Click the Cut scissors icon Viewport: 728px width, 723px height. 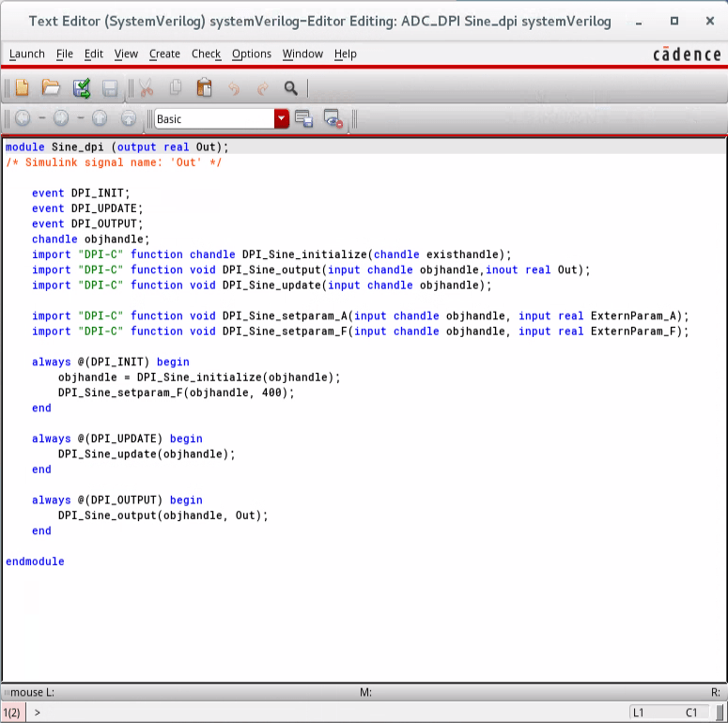click(146, 88)
